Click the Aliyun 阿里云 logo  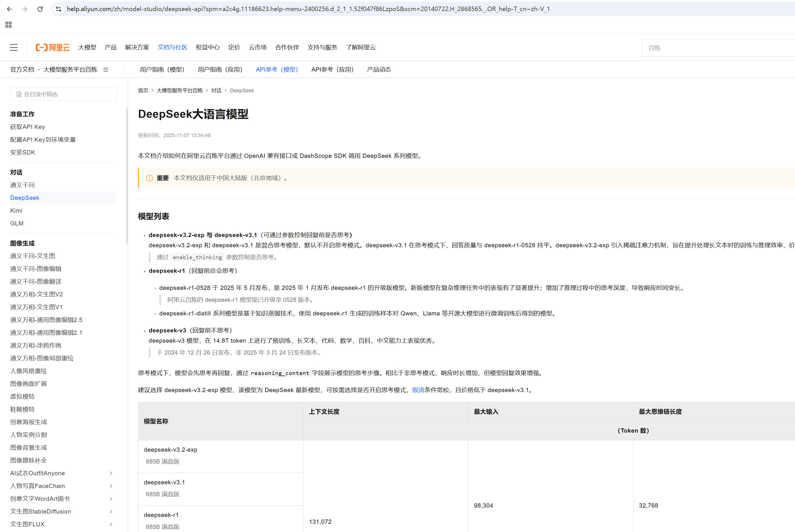tap(53, 47)
